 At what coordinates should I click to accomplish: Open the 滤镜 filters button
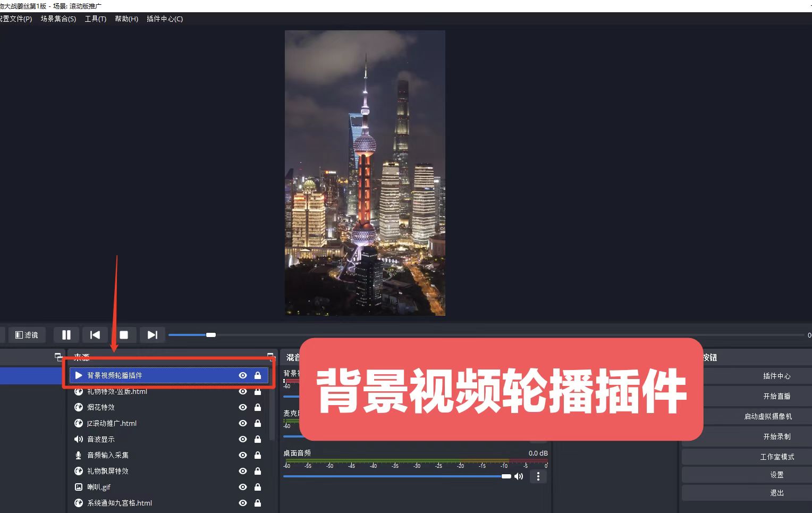[27, 335]
